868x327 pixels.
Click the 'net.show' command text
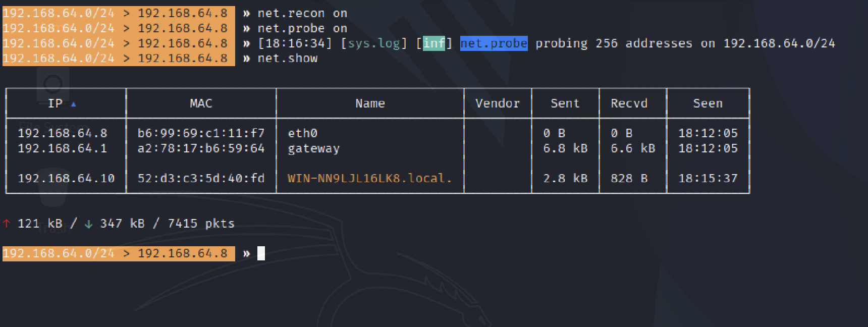point(288,59)
